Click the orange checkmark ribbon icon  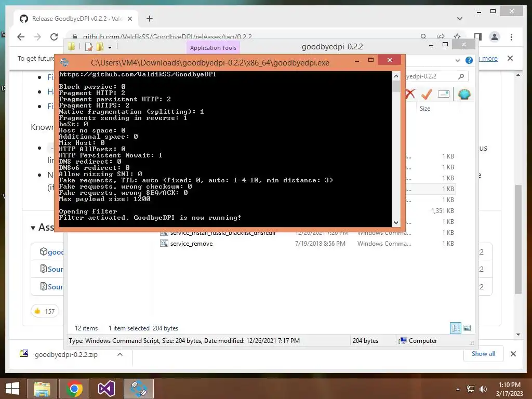tap(427, 94)
